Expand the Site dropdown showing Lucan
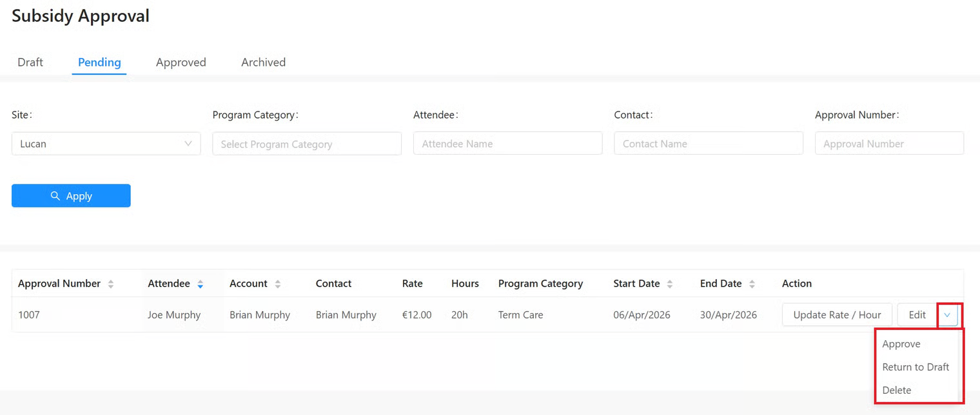This screenshot has width=980, height=415. 106,144
